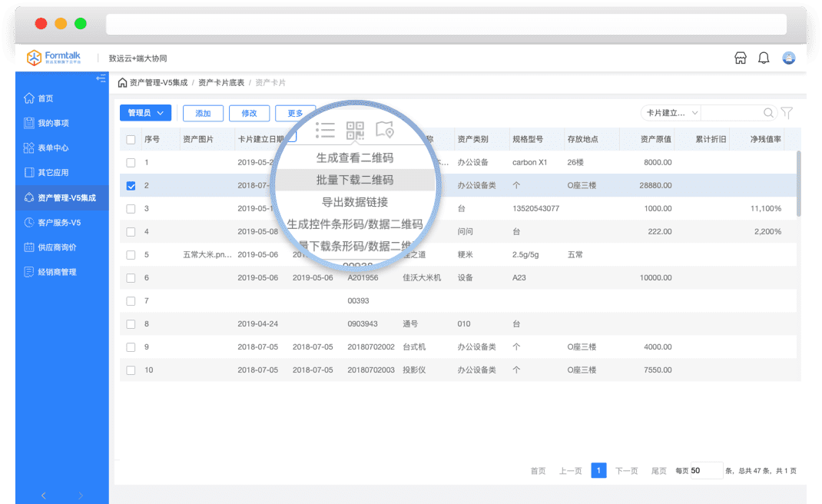Image resolution: width=822 pixels, height=504 pixels.
Task: Click the 添加 button
Action: pos(203,113)
